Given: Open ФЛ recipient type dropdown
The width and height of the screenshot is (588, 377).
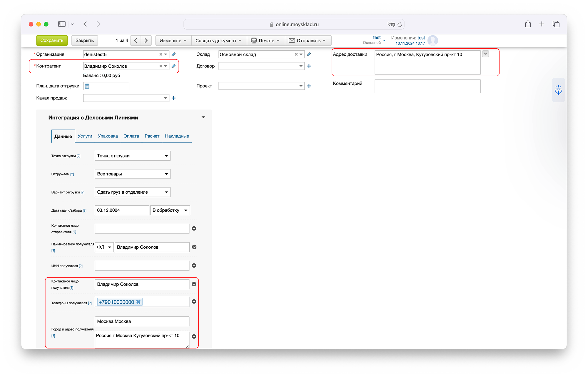Looking at the screenshot, I should click(x=104, y=247).
